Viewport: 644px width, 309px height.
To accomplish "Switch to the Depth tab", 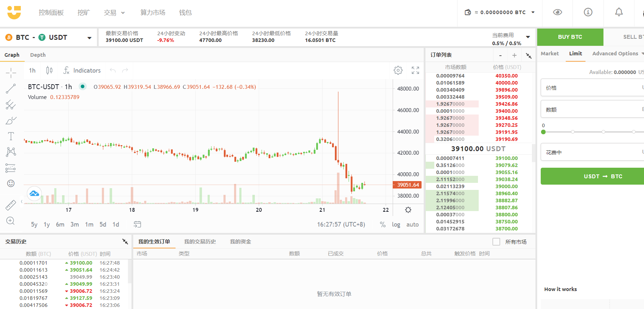I will point(38,55).
